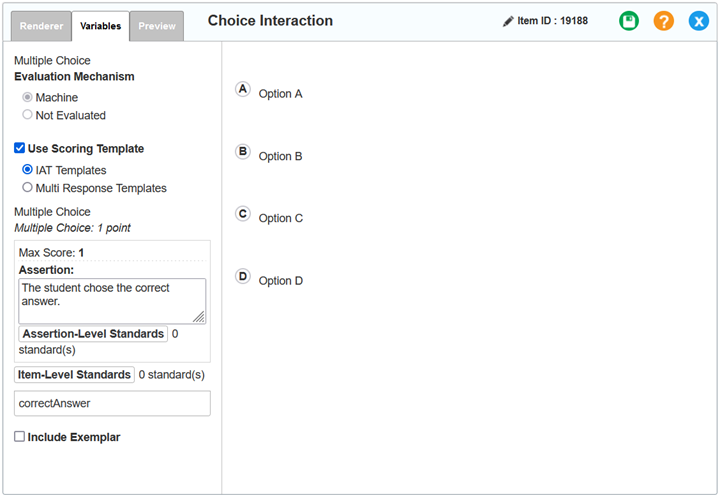Click the Option B text label

pyautogui.click(x=281, y=156)
